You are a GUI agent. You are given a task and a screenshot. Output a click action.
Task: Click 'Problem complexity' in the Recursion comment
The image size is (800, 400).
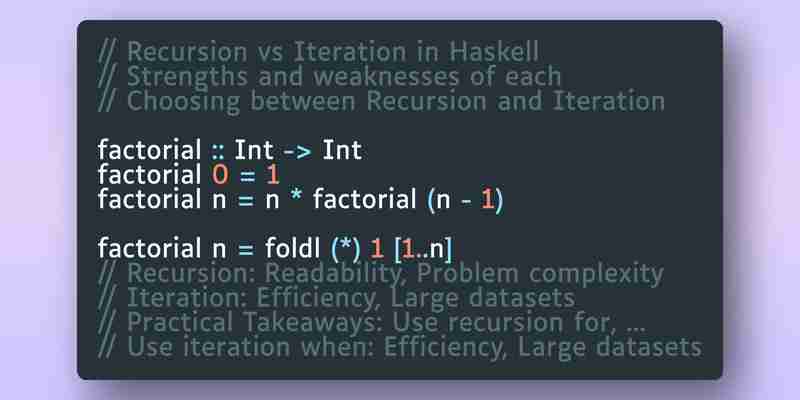[540, 274]
